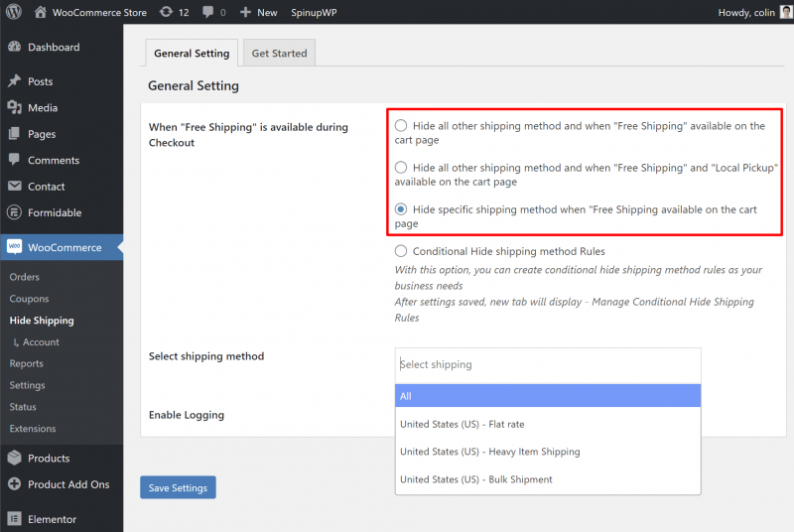Open the Status submenu item

23,407
